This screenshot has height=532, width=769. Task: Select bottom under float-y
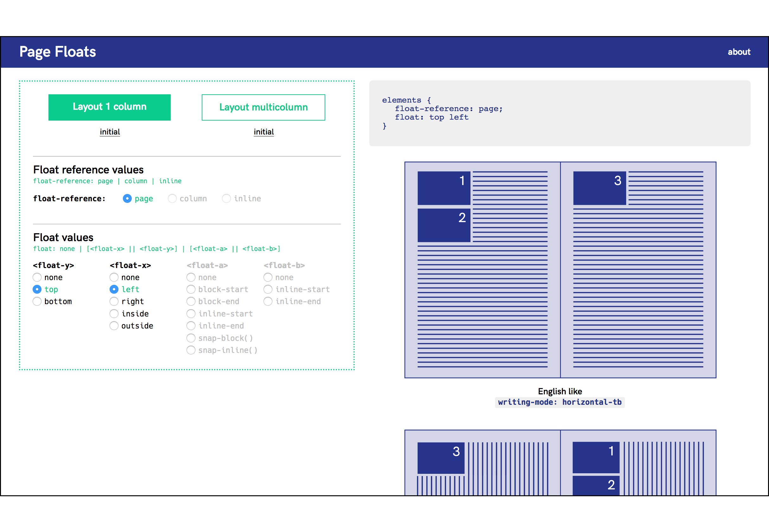click(37, 301)
